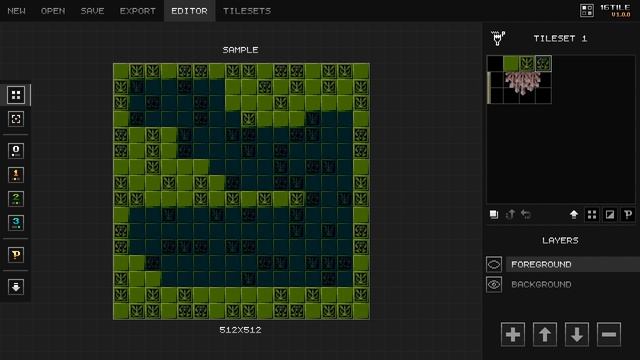Click the Layers heading
This screenshot has height=360, width=640.
tap(560, 240)
